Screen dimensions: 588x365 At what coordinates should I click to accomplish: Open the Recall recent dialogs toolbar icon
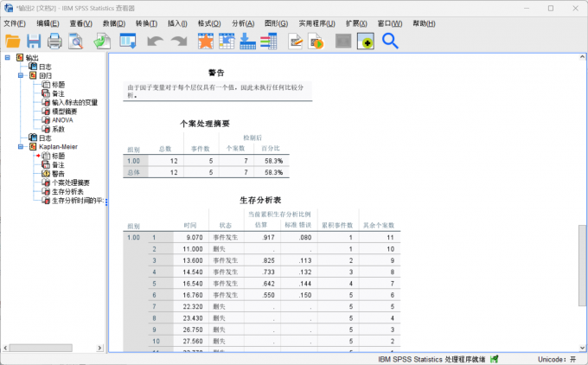click(x=128, y=41)
